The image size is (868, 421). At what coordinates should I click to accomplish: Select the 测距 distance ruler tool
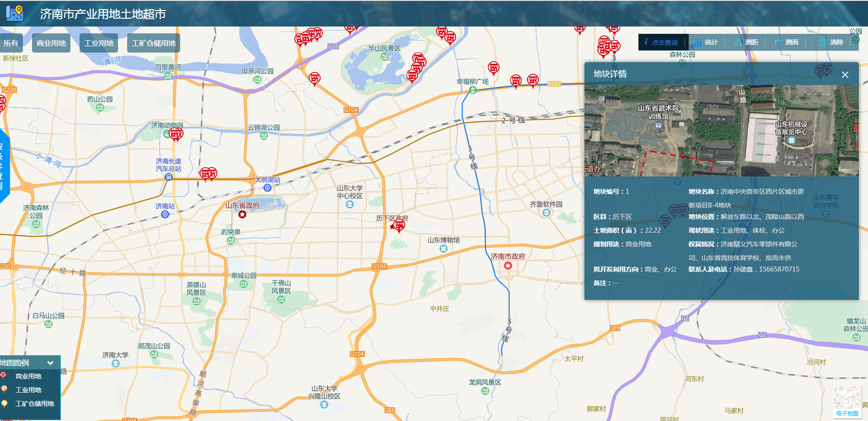tap(746, 43)
